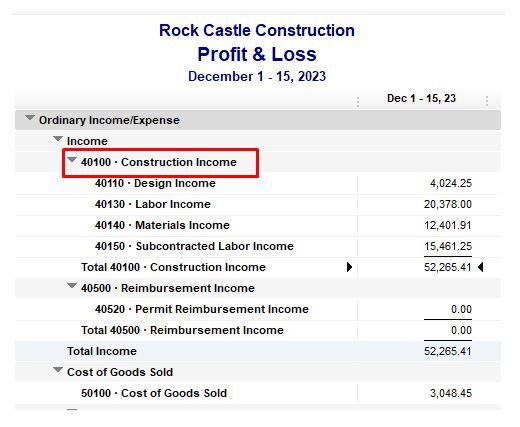Image resolution: width=520 pixels, height=427 pixels.
Task: Select the 40130 Labor Income row
Action: tap(257, 204)
